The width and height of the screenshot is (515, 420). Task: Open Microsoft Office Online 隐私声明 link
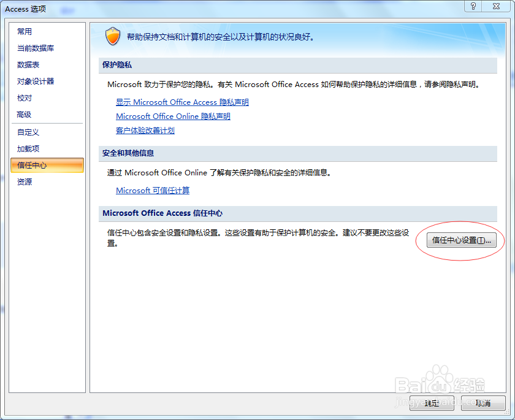[x=173, y=116]
